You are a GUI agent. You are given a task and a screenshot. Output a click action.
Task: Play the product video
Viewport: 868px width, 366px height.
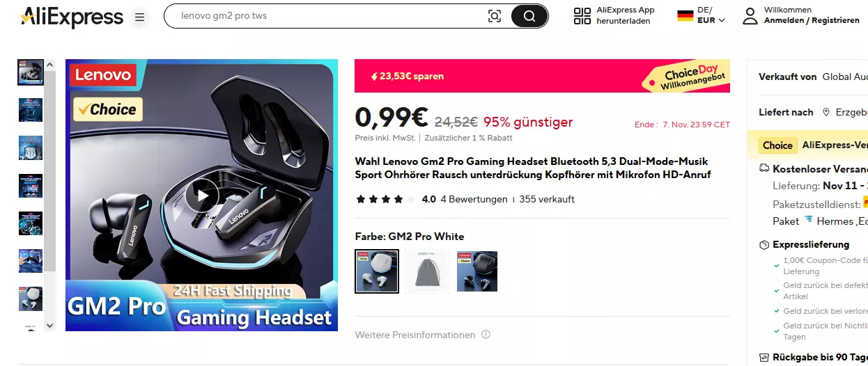(x=202, y=195)
